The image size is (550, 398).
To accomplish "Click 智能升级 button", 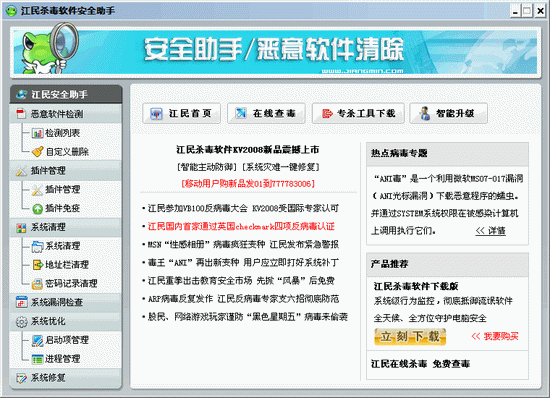I will point(449,113).
